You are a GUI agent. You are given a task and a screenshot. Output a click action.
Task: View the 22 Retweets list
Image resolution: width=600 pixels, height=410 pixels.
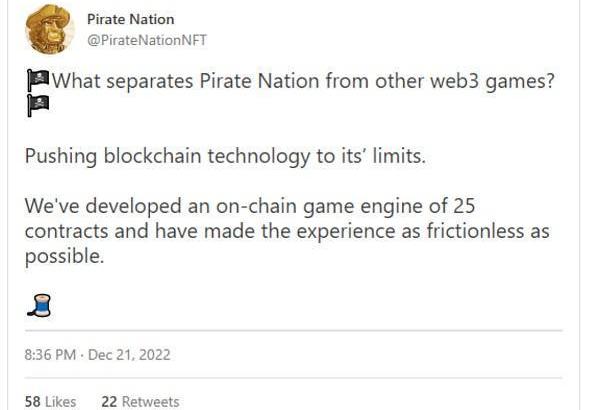(x=140, y=401)
